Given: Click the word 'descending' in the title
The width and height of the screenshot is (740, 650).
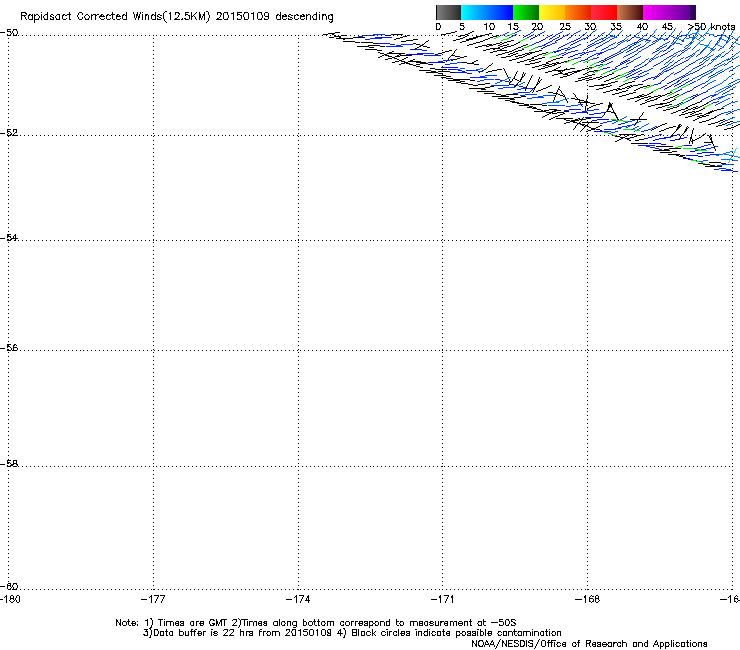Looking at the screenshot, I should [304, 17].
